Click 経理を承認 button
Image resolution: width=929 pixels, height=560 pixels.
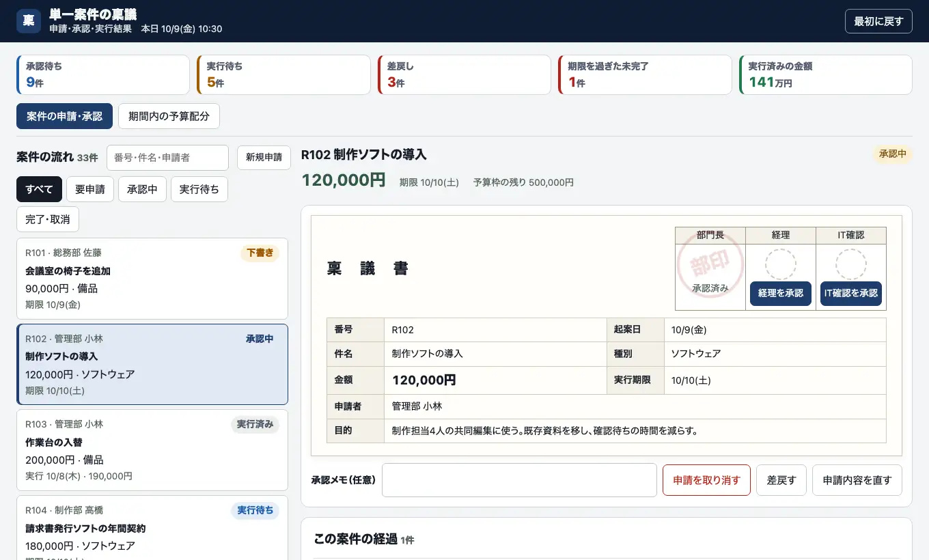tap(781, 294)
